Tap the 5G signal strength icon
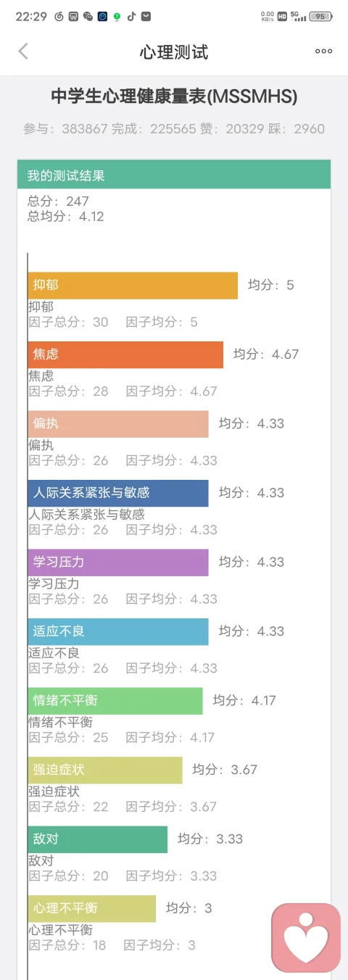The width and height of the screenshot is (348, 980). click(298, 16)
